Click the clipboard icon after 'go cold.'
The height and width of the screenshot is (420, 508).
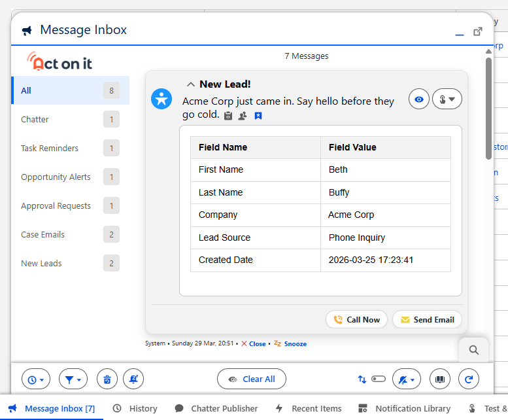click(x=228, y=116)
